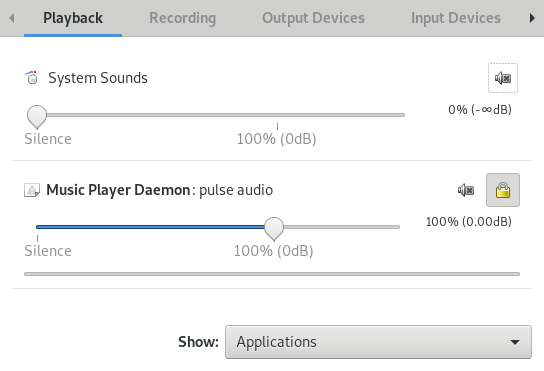
Task: Switch to the Recording tab
Action: pos(182,18)
